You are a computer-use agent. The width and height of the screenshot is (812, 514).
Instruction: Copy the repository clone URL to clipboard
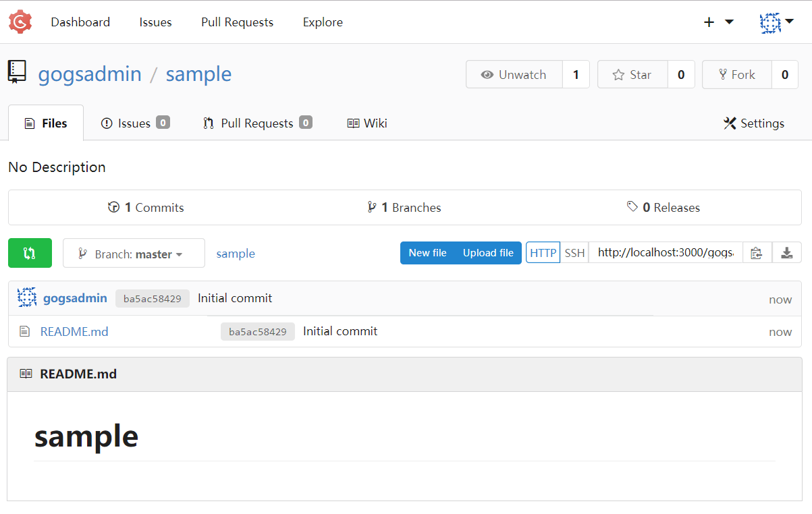(757, 253)
